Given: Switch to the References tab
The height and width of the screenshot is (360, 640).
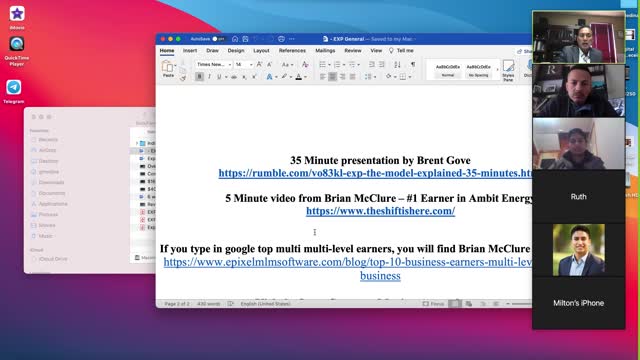Looking at the screenshot, I should [x=292, y=51].
